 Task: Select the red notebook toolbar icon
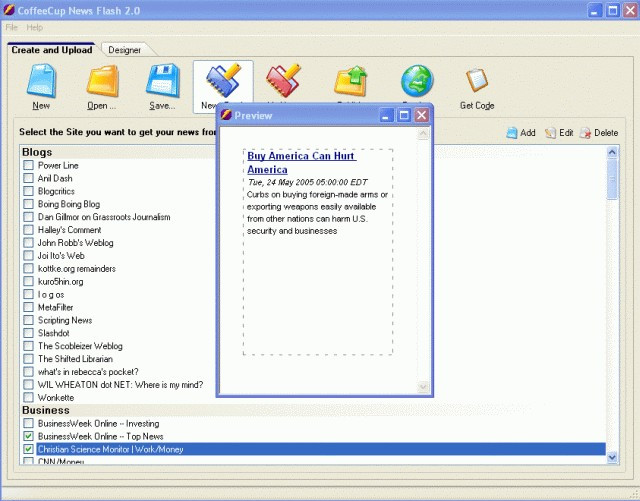point(284,80)
